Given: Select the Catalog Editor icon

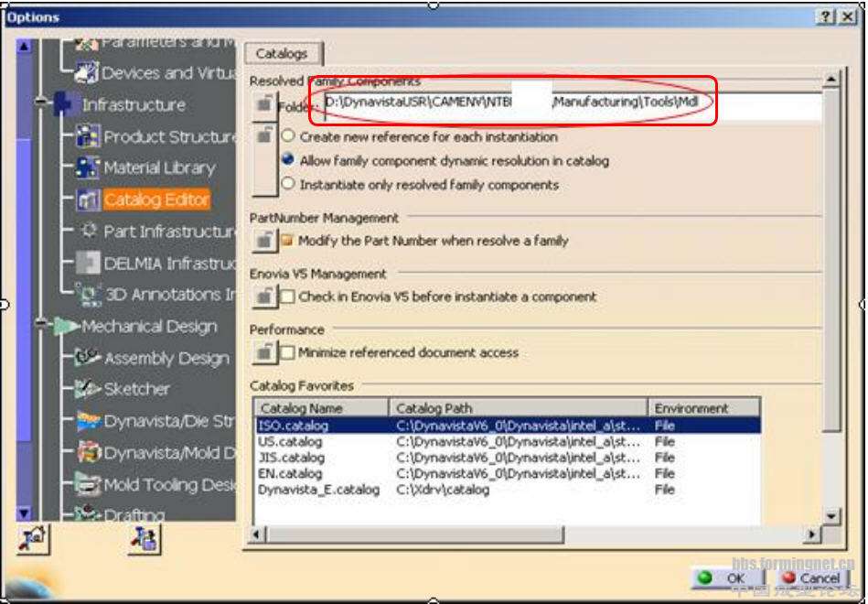Looking at the screenshot, I should coord(89,200).
